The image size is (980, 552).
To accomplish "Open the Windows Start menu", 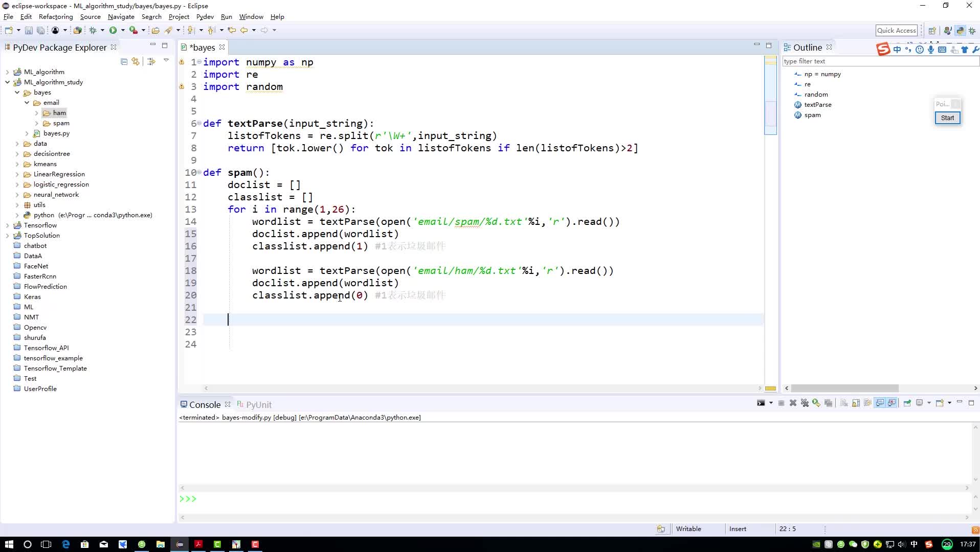I will pos(9,544).
